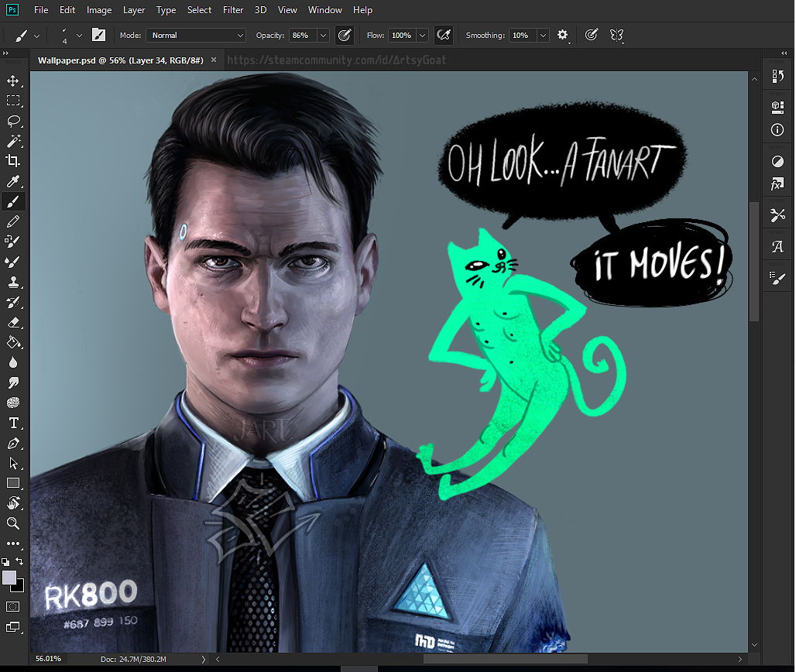The height and width of the screenshot is (672, 796).
Task: Change screen mode button
Action: tap(12, 627)
